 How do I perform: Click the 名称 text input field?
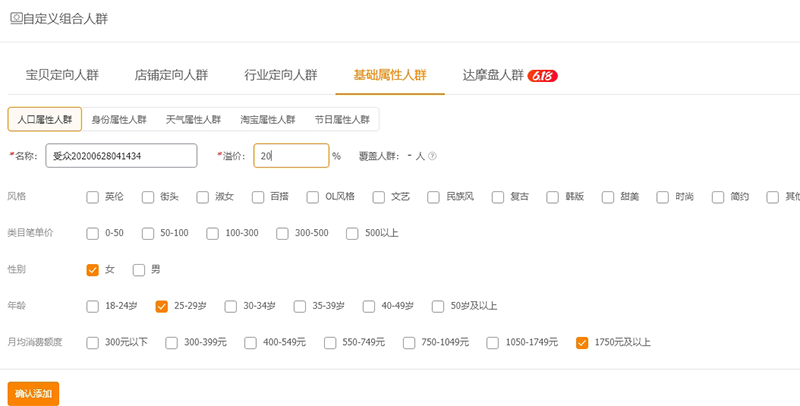[x=122, y=156]
